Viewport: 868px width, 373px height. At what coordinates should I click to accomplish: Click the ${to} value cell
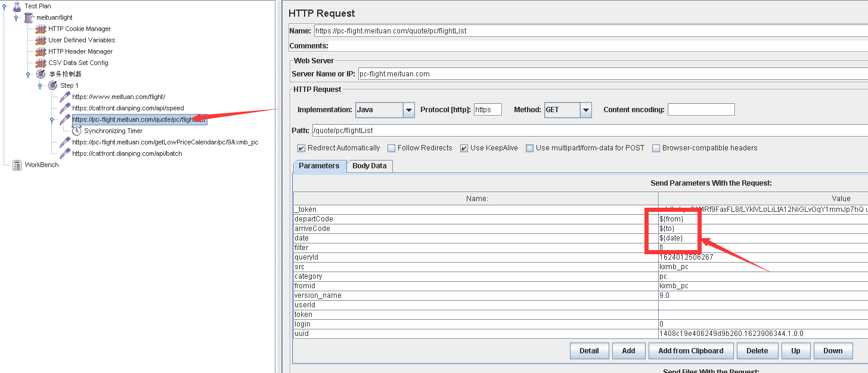(x=763, y=229)
